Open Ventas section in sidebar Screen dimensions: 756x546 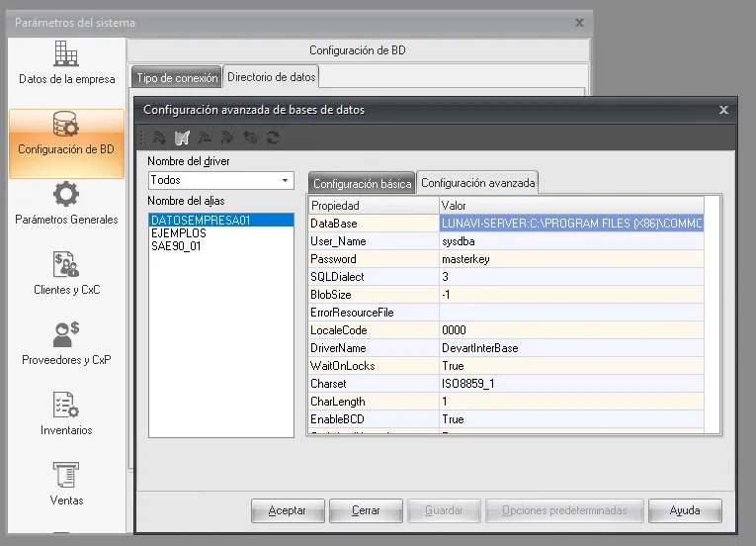click(66, 485)
